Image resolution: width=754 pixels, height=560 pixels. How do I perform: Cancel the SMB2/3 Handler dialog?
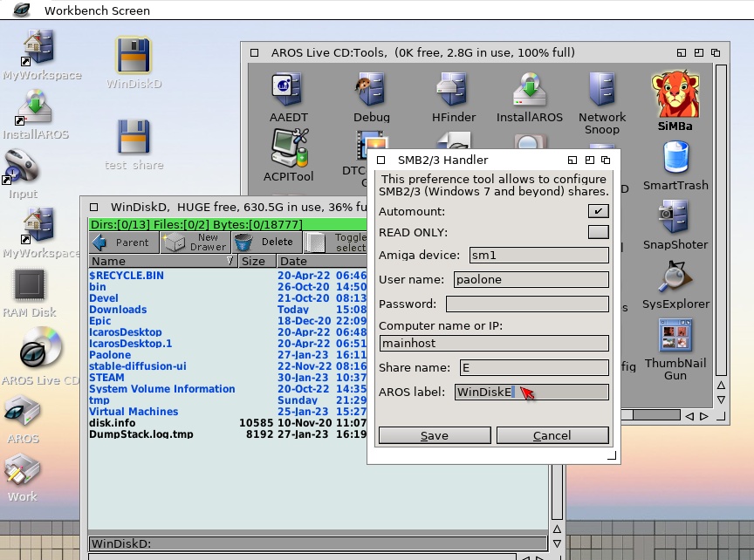pyautogui.click(x=552, y=435)
